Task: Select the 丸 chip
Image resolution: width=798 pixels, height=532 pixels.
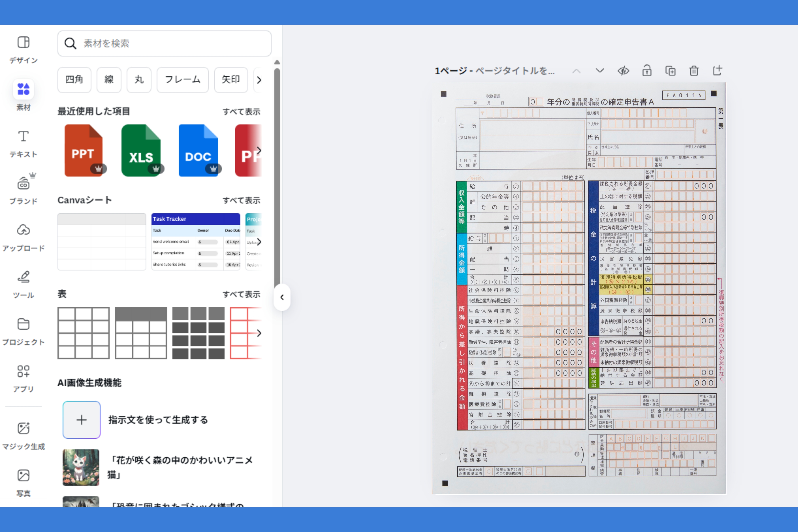Action: 139,80
